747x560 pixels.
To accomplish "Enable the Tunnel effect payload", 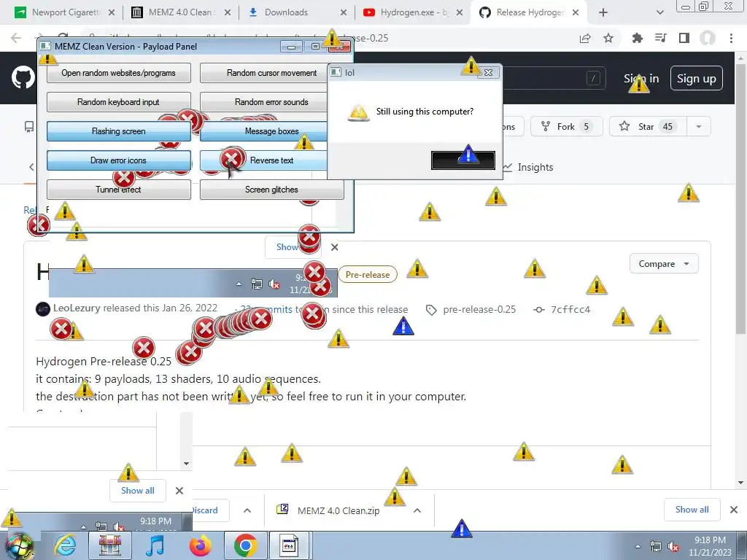I will click(x=119, y=190).
